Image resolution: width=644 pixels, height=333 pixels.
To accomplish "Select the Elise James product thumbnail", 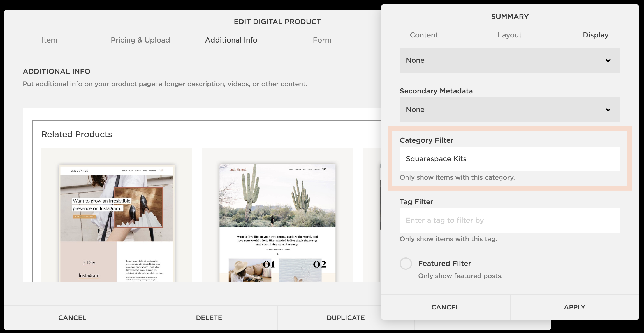I will pyautogui.click(x=117, y=222).
